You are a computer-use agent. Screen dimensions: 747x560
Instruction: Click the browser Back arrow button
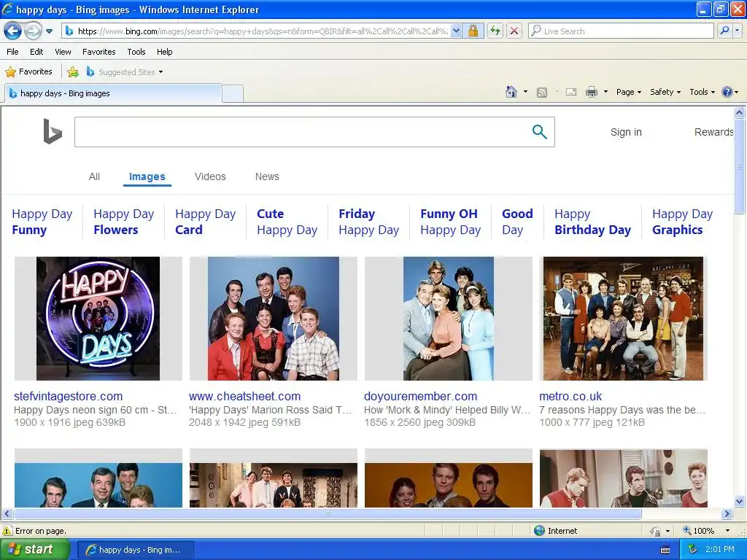(13, 31)
